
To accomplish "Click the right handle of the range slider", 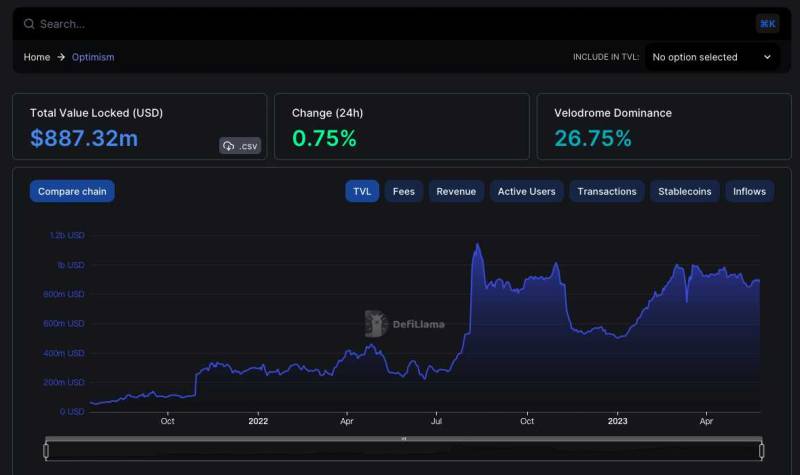I will click(761, 451).
